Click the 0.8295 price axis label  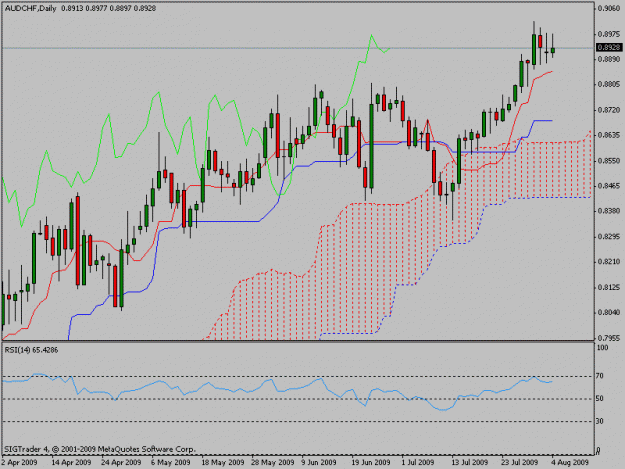coord(609,236)
